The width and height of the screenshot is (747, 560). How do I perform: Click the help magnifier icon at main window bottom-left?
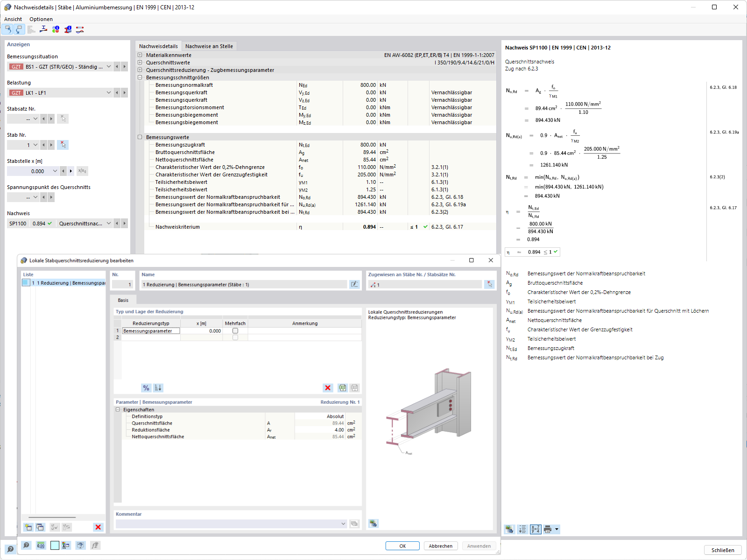[10, 549]
